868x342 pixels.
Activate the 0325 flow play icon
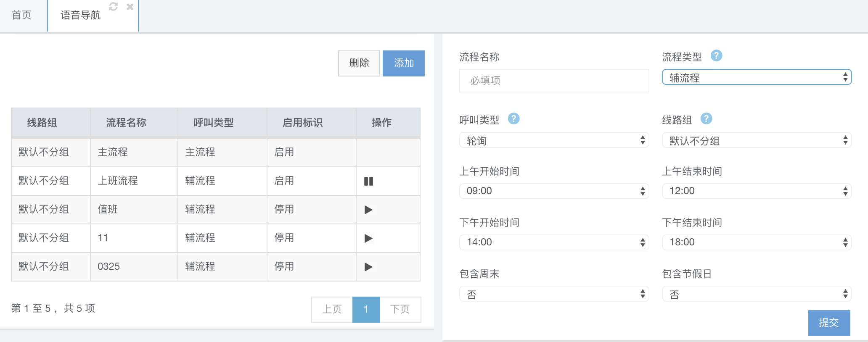coord(368,267)
